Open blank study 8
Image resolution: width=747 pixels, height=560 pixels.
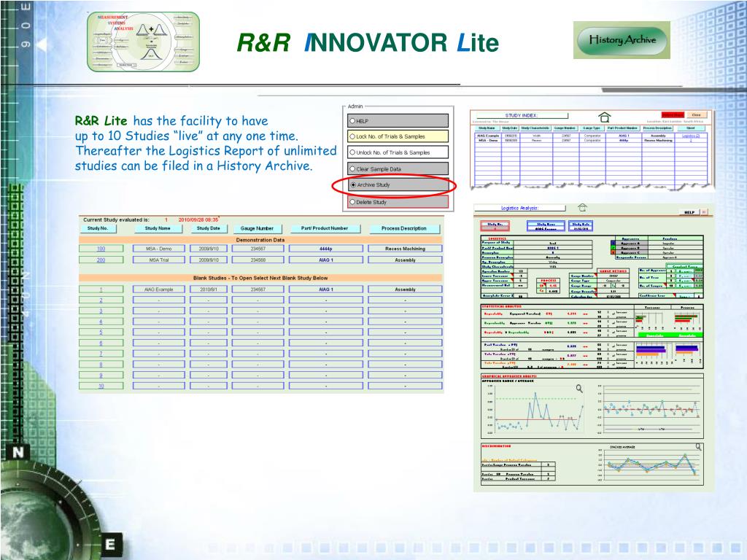click(x=101, y=365)
